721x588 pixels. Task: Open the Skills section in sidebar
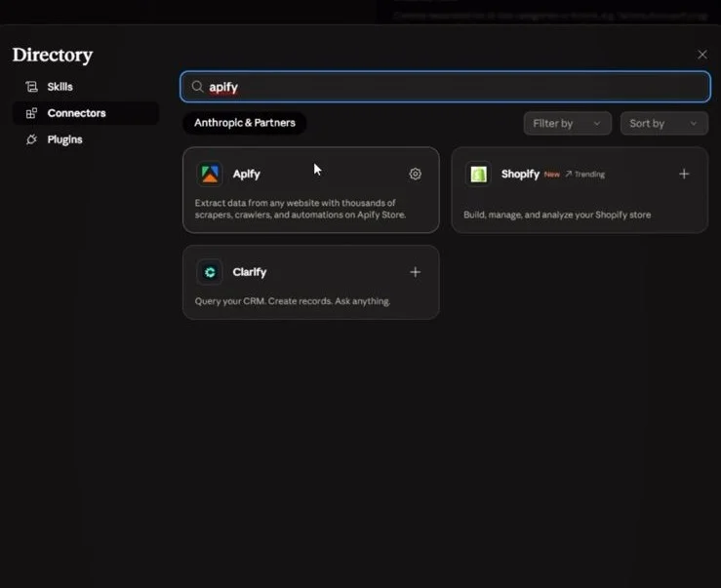[x=86, y=87]
